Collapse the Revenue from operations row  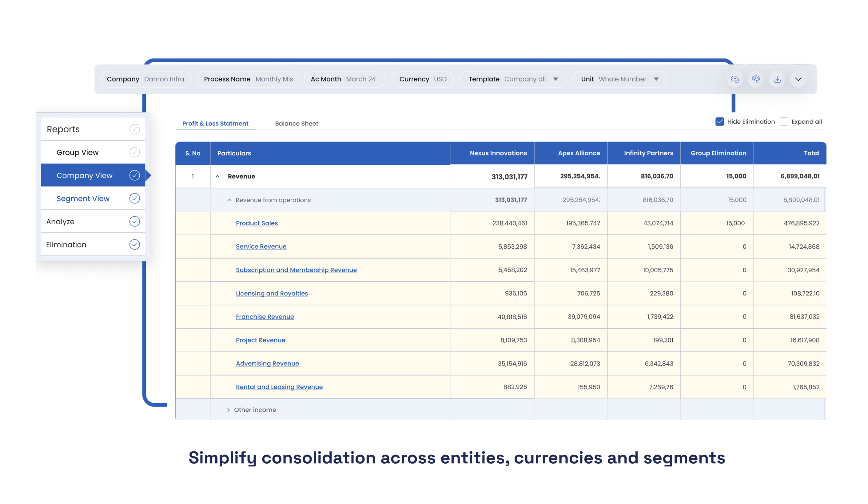(229, 200)
